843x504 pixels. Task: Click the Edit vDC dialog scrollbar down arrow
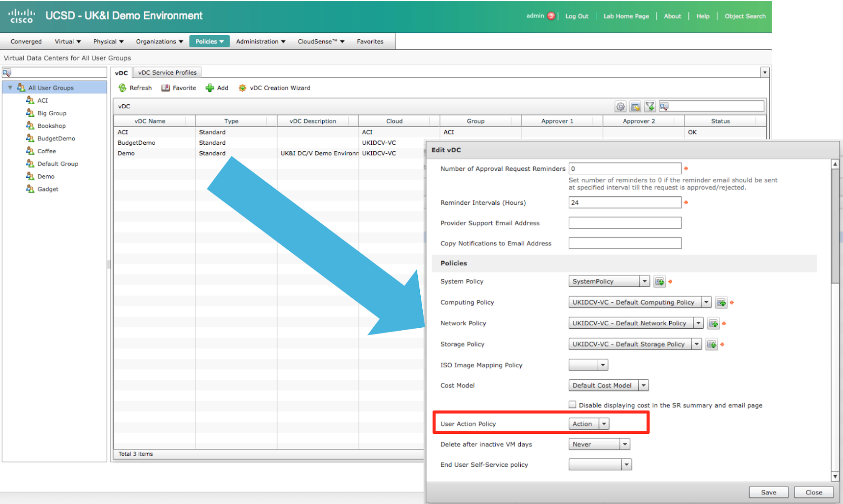point(835,476)
